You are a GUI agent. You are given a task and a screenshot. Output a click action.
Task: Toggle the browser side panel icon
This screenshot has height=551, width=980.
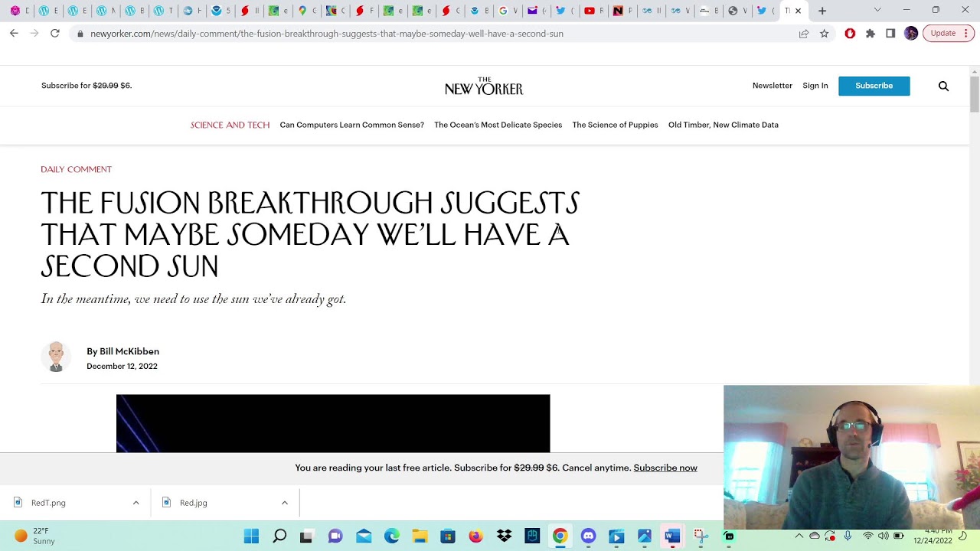[x=890, y=34]
